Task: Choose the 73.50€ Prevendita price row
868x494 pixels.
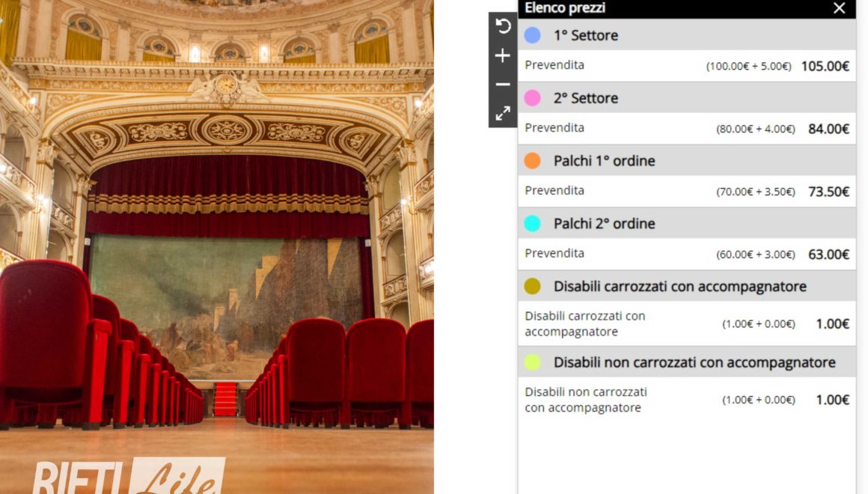Action: 686,192
